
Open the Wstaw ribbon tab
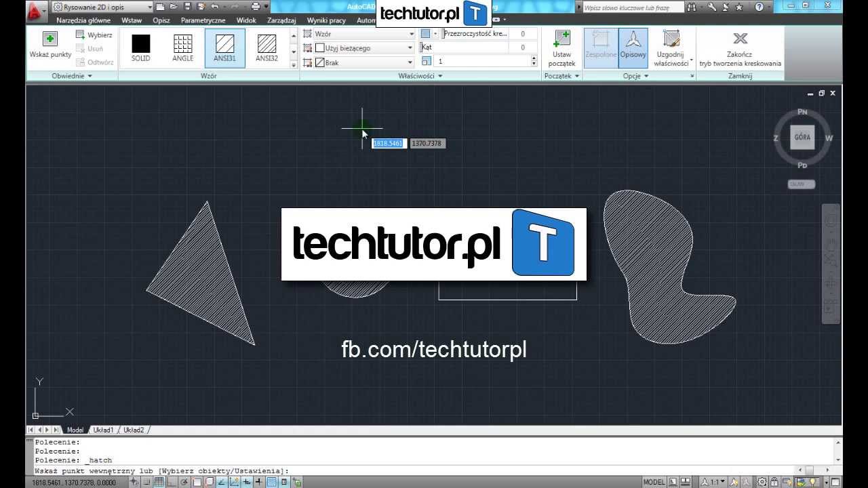point(132,20)
